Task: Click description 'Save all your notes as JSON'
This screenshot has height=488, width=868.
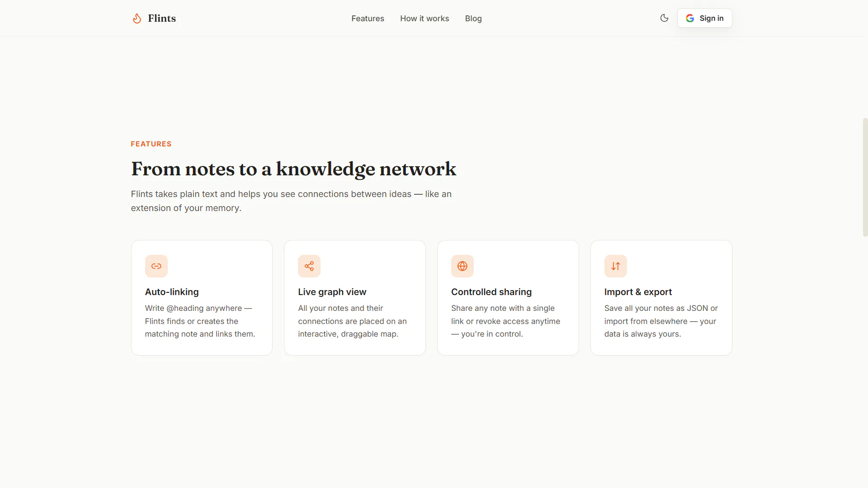Action: [x=661, y=321]
